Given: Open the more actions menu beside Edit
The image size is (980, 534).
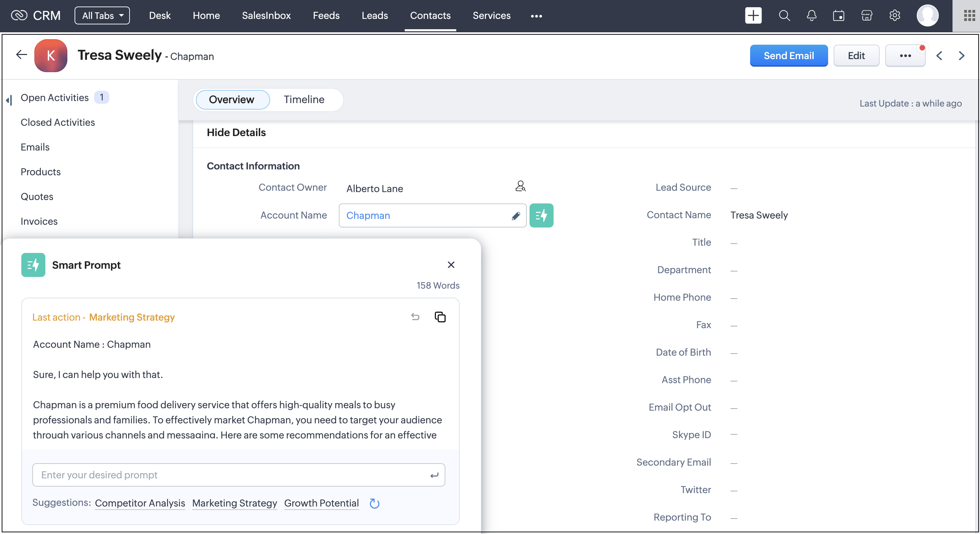Looking at the screenshot, I should click(905, 56).
